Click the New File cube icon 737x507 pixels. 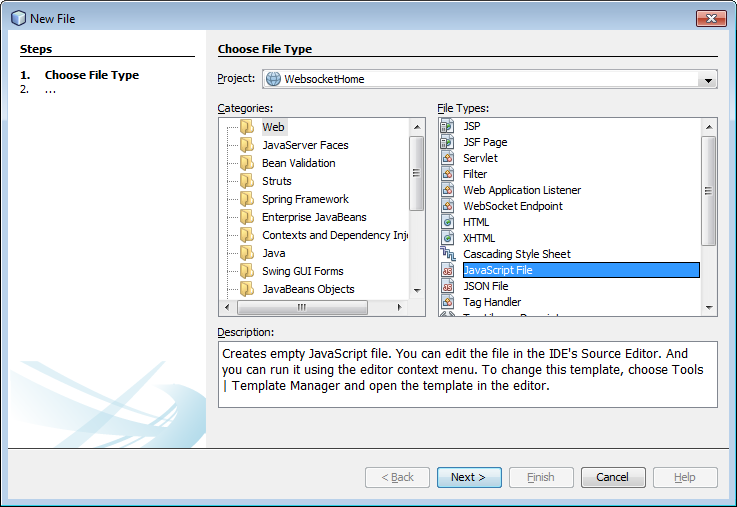pyautogui.click(x=18, y=18)
